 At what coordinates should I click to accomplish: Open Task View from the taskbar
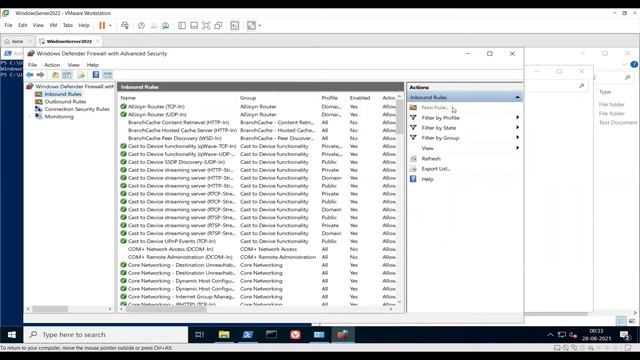tap(200, 335)
